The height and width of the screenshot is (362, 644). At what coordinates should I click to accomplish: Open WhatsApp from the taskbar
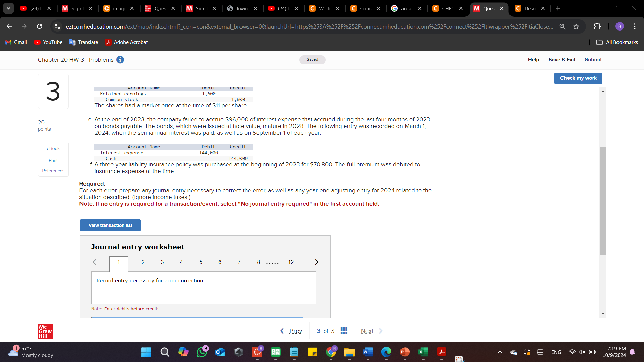tap(202, 352)
